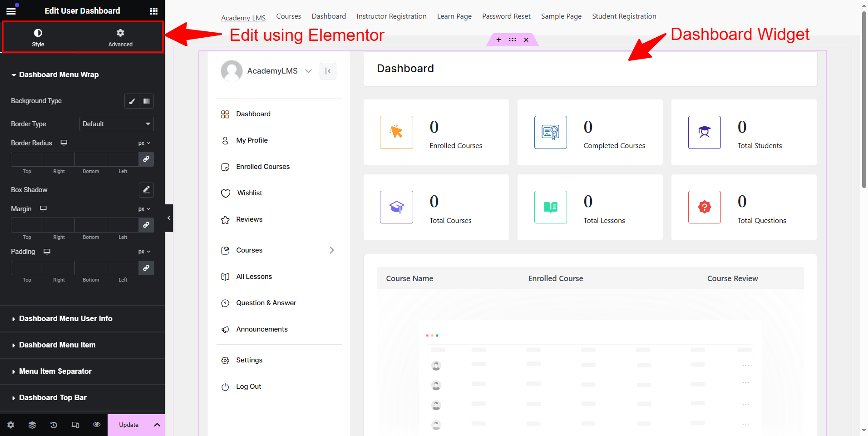Open the Border Type dropdown
Screen dimensions: 868x436
pyautogui.click(x=116, y=124)
